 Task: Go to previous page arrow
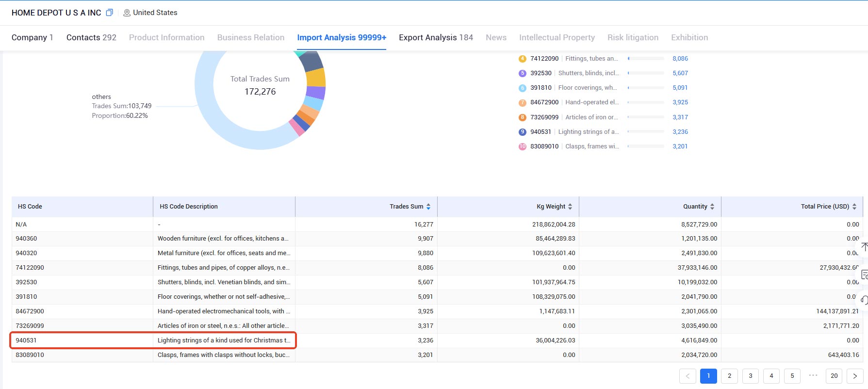(x=688, y=376)
